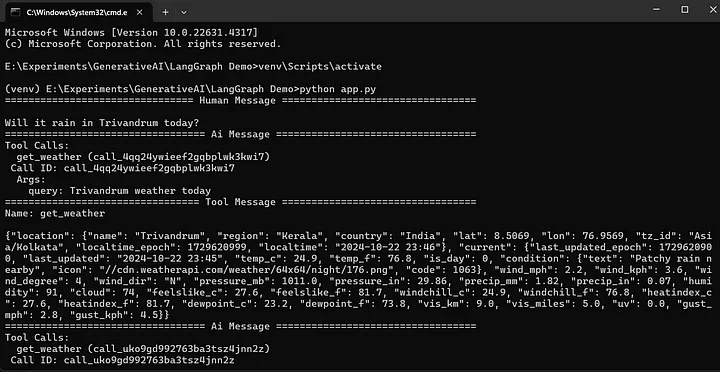Open a new terminal tab with plus
Image resolution: width=720 pixels, height=372 pixels.
point(165,12)
